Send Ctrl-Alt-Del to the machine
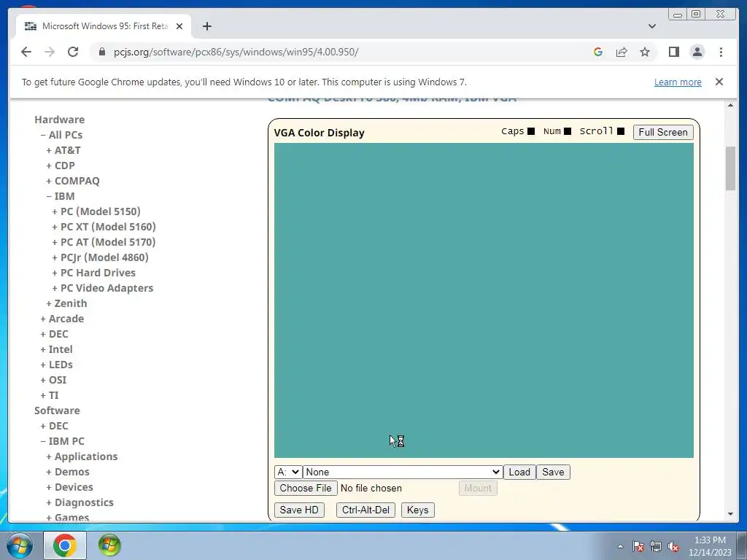The width and height of the screenshot is (747, 560). coord(366,510)
